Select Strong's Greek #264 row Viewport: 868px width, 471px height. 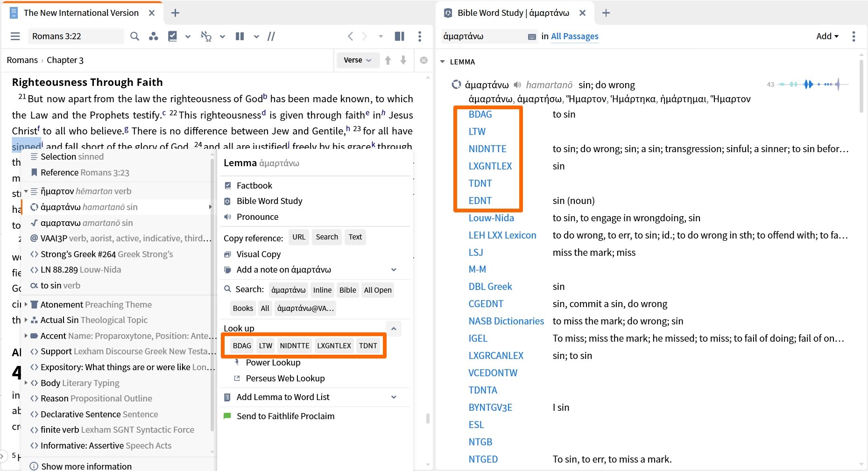pos(119,254)
